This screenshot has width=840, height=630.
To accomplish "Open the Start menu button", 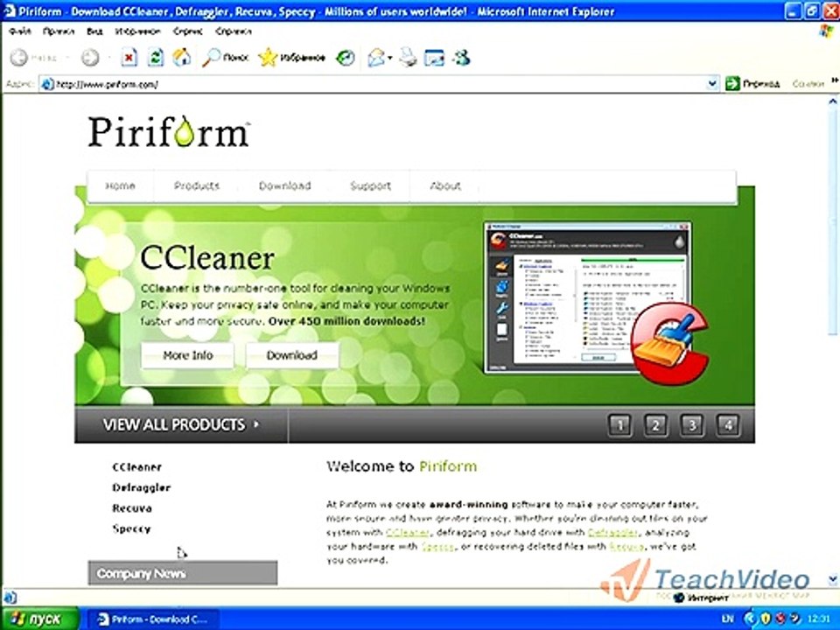I will pos(38,619).
